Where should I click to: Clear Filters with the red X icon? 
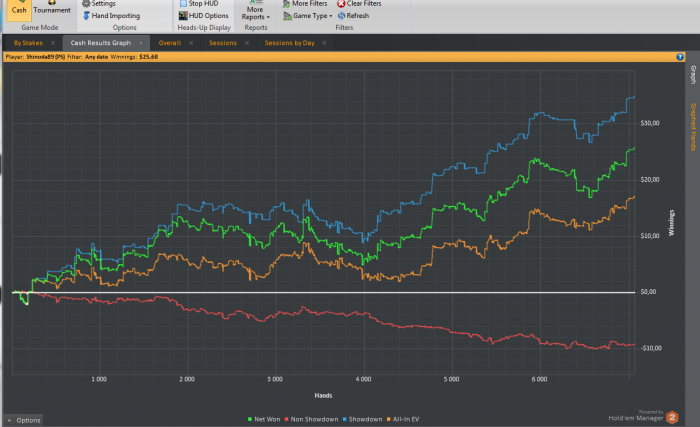tap(341, 4)
